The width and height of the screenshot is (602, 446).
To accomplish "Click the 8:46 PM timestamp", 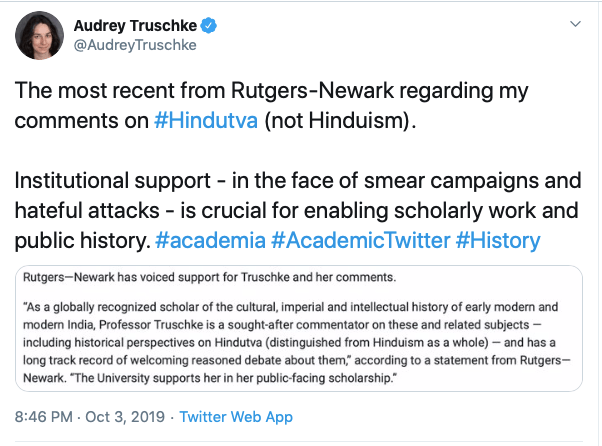I will point(45,416).
